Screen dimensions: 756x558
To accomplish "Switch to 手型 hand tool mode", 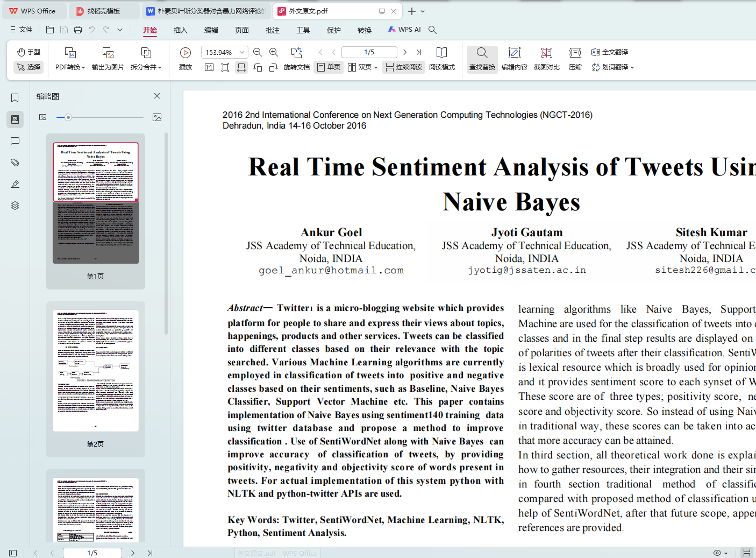I will (28, 52).
